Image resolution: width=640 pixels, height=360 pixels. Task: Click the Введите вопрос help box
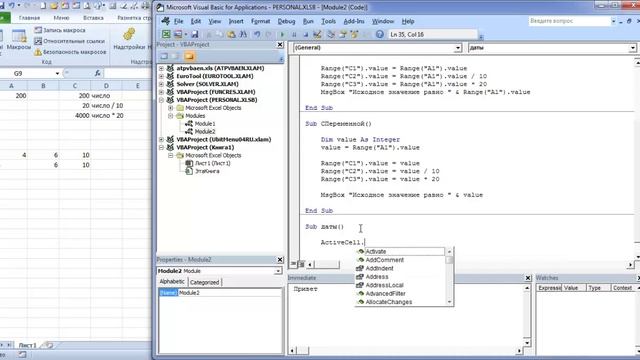(569, 21)
